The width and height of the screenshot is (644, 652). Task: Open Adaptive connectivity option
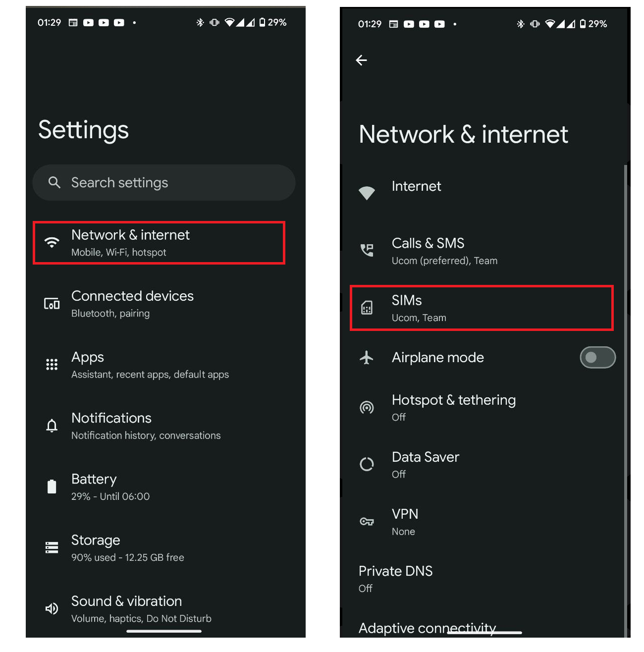[x=427, y=628]
